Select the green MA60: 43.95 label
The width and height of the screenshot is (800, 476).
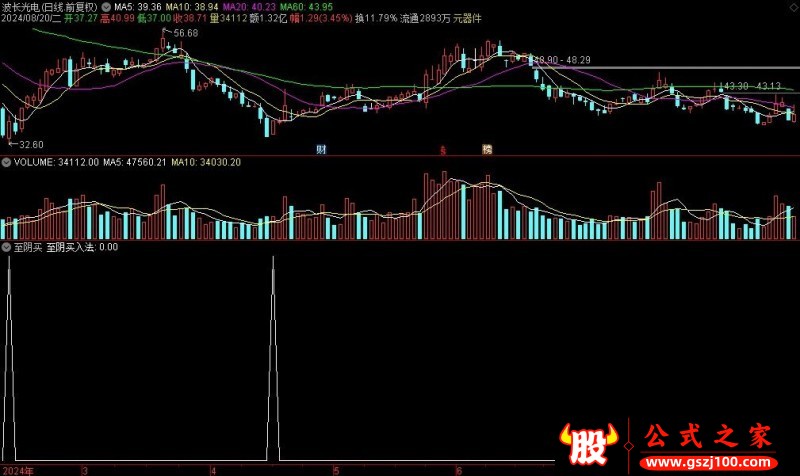[306, 7]
